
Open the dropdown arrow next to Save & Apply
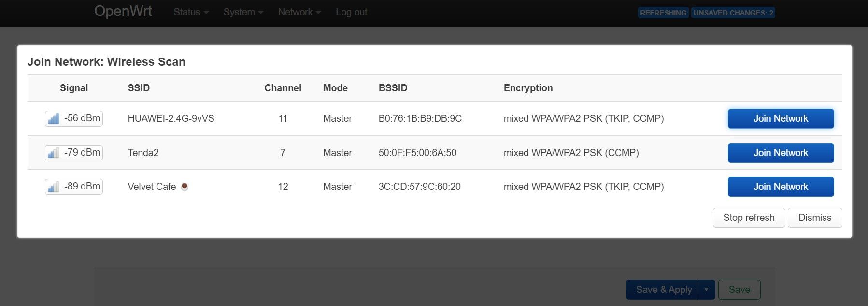(x=706, y=289)
